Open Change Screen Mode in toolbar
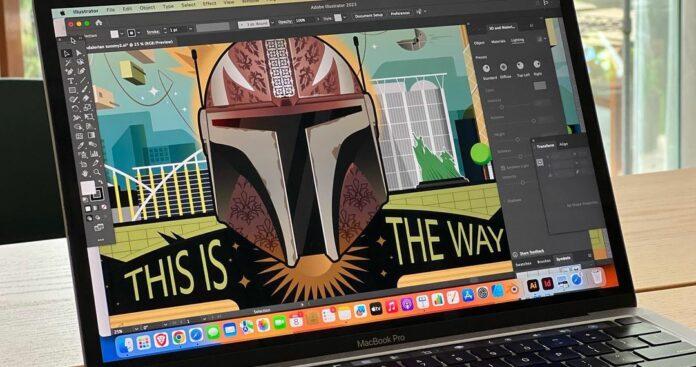The width and height of the screenshot is (696, 367). click(99, 227)
